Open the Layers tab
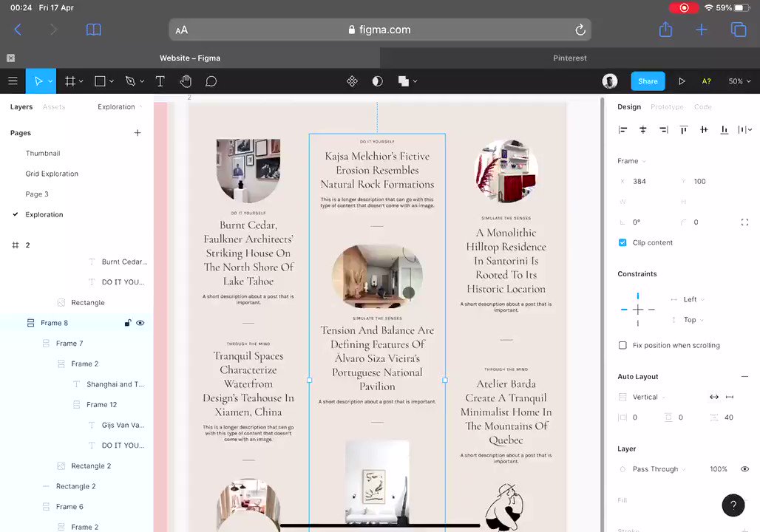The height and width of the screenshot is (532, 760). coord(21,106)
